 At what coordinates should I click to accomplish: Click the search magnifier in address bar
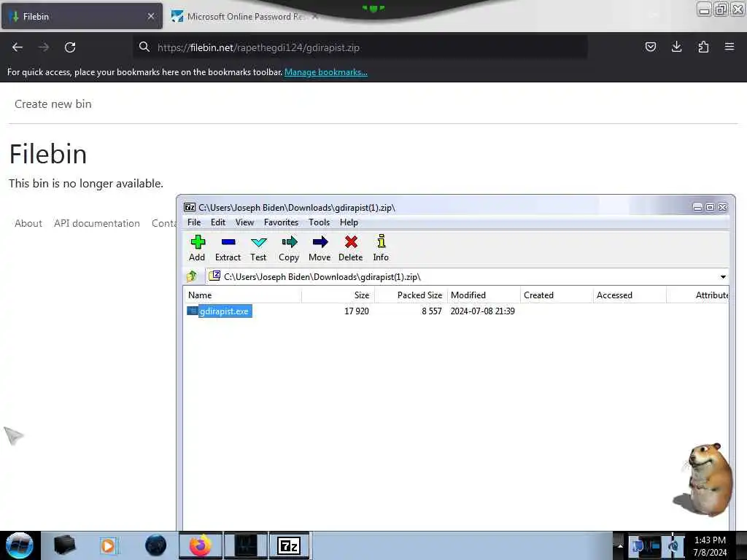click(x=144, y=47)
